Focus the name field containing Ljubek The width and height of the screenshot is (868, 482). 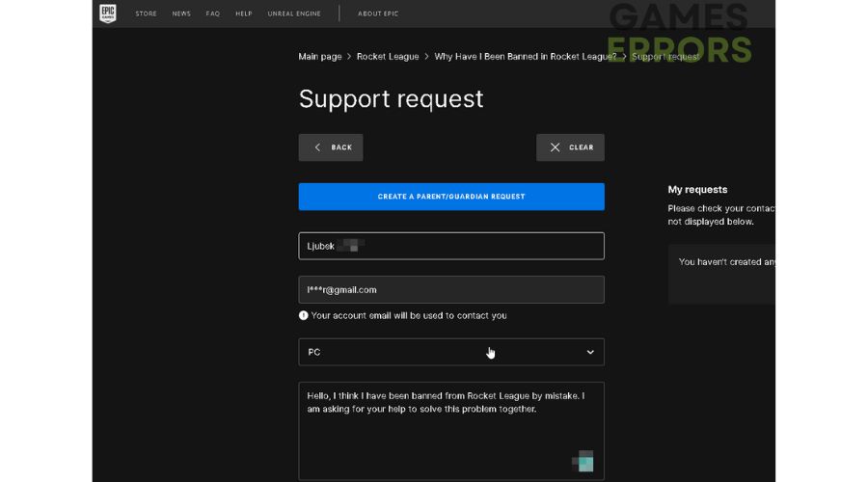click(451, 246)
